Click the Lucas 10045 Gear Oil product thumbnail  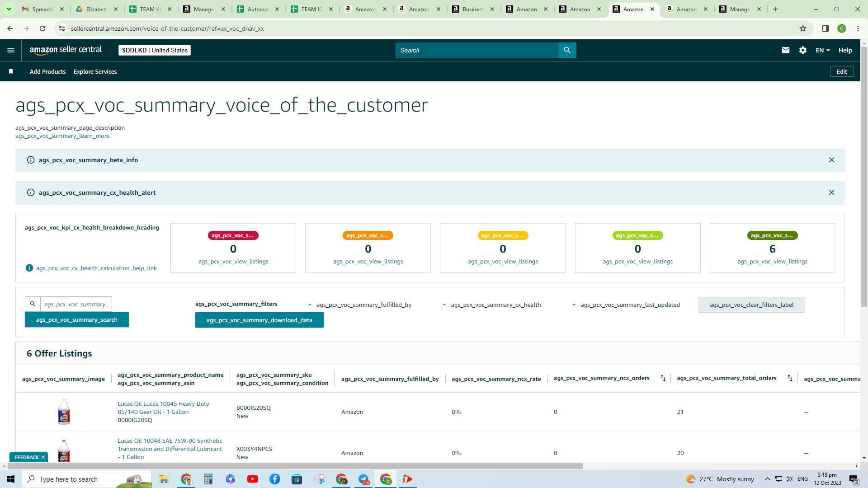point(64,412)
